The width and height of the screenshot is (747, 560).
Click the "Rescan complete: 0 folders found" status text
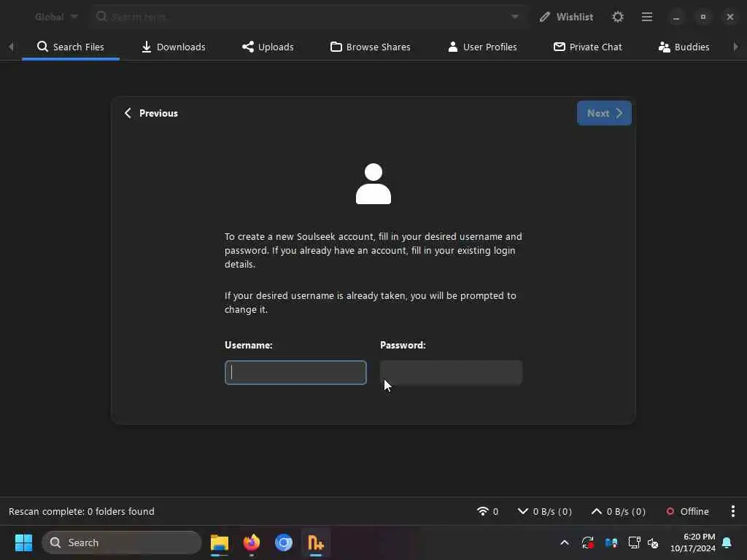pos(82,511)
